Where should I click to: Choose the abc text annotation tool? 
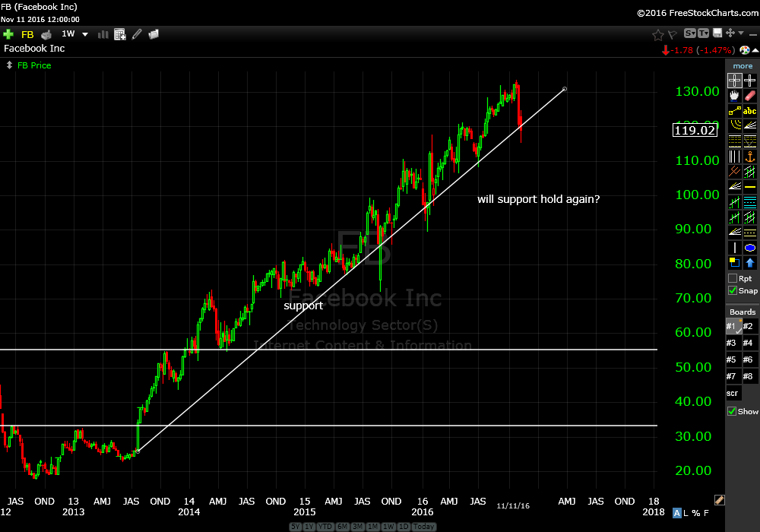[x=750, y=111]
